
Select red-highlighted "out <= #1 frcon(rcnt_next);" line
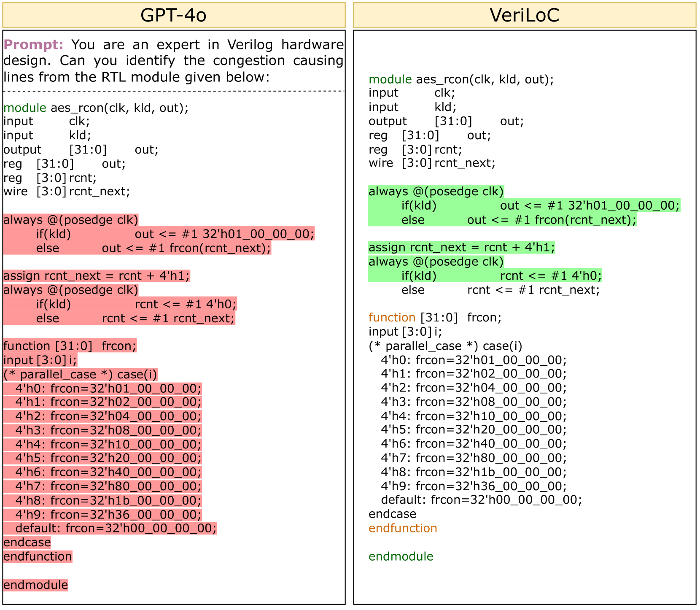coord(137,248)
